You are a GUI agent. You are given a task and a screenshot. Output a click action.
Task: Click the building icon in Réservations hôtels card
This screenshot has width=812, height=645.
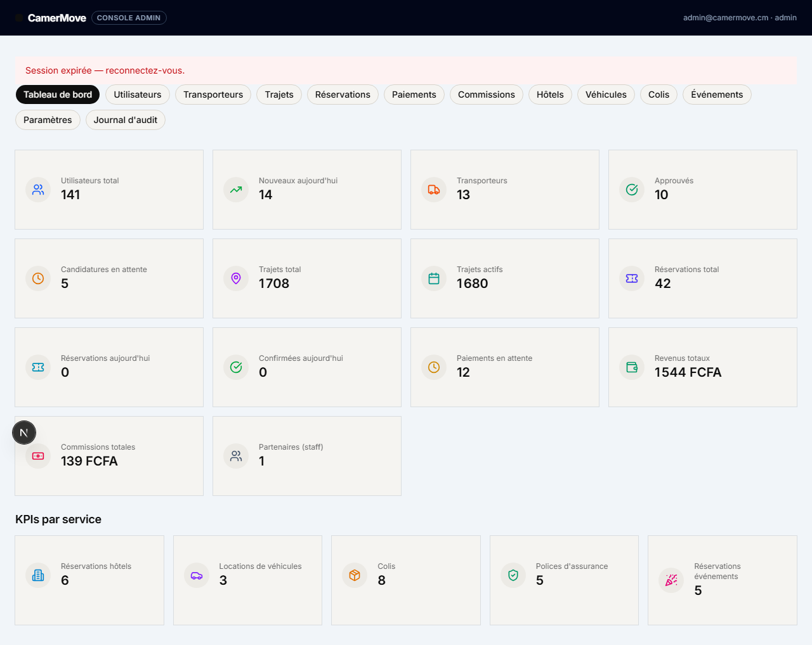pos(38,575)
